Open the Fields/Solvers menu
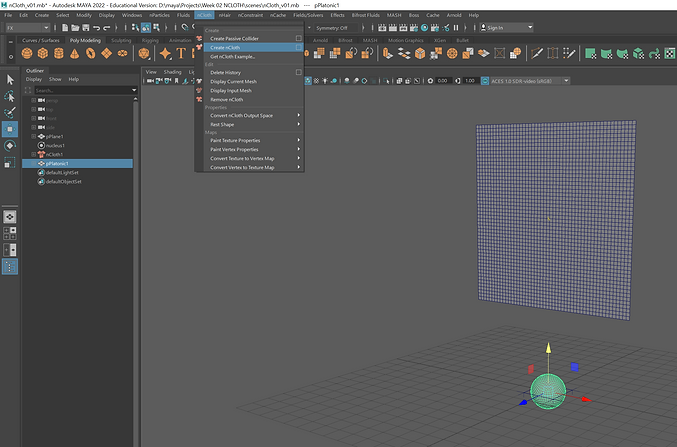677x447 pixels. 308,15
